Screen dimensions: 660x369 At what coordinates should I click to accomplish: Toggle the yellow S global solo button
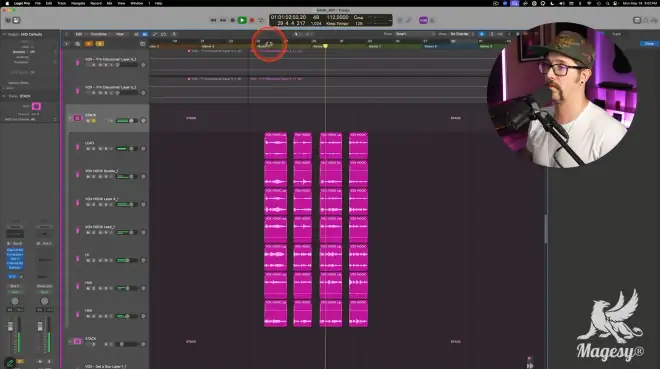(x=100, y=44)
